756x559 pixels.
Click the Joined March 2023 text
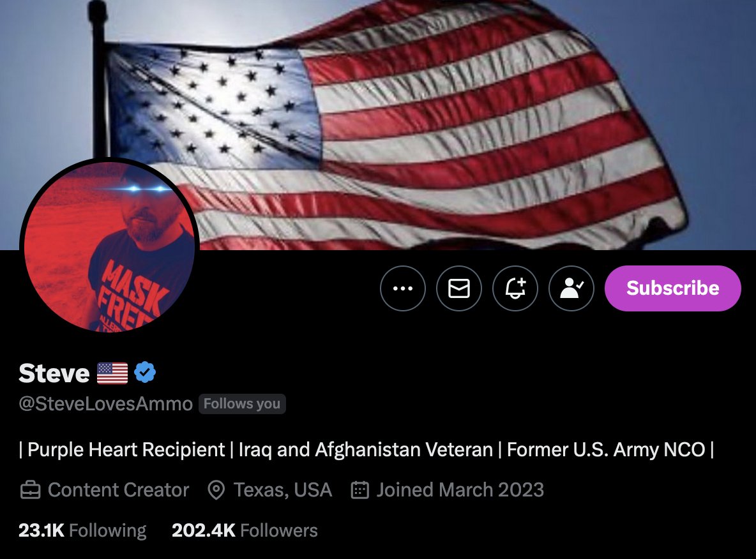tap(460, 490)
